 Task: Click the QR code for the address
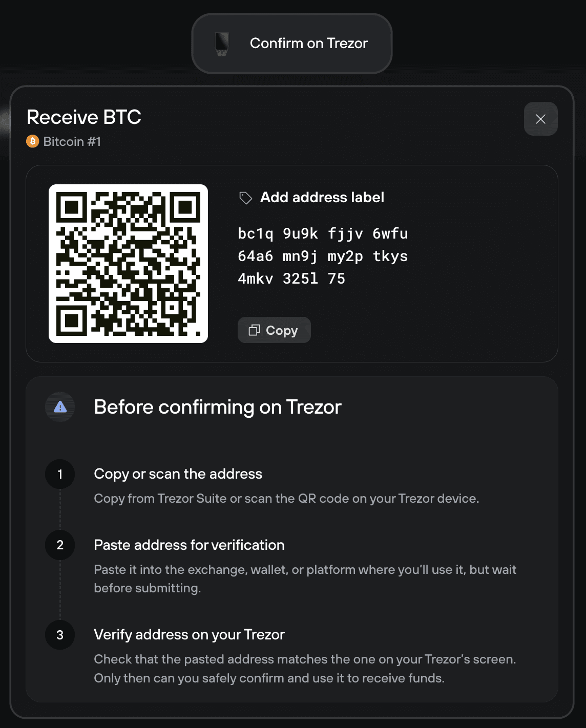(129, 264)
